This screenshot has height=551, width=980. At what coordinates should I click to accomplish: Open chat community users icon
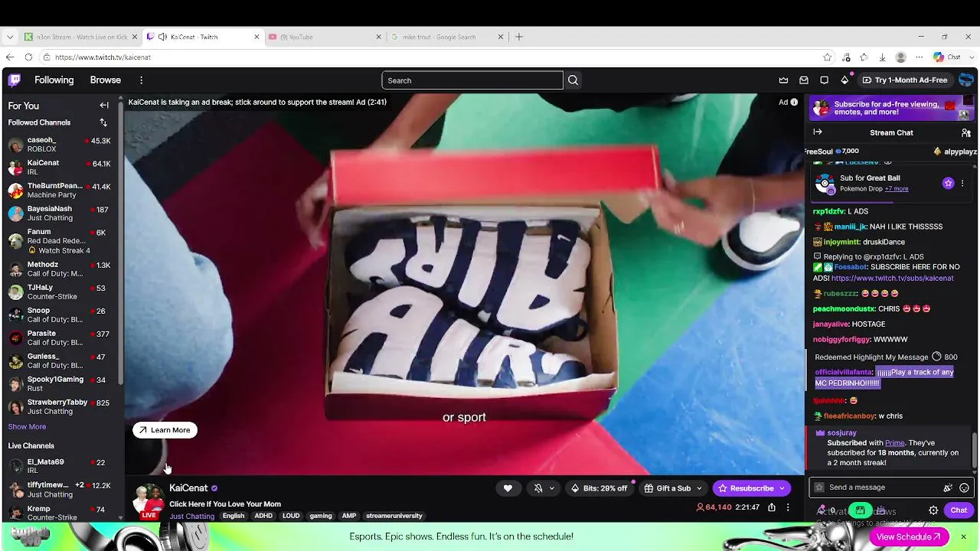point(966,132)
